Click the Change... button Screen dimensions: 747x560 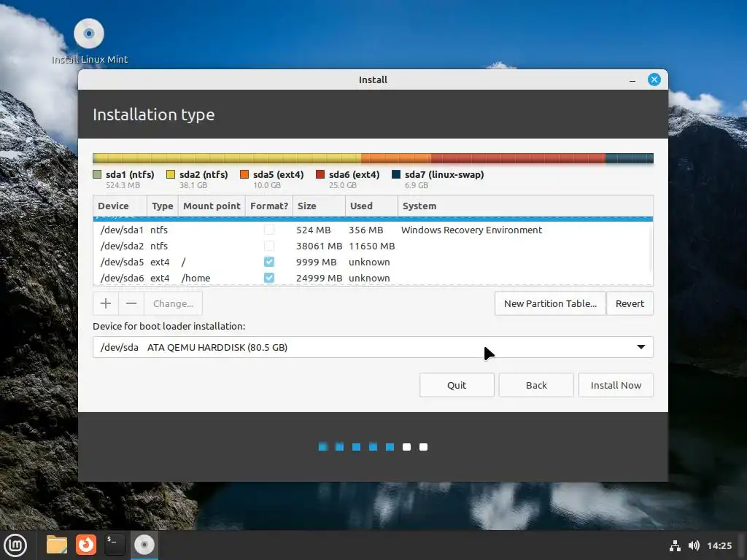173,303
